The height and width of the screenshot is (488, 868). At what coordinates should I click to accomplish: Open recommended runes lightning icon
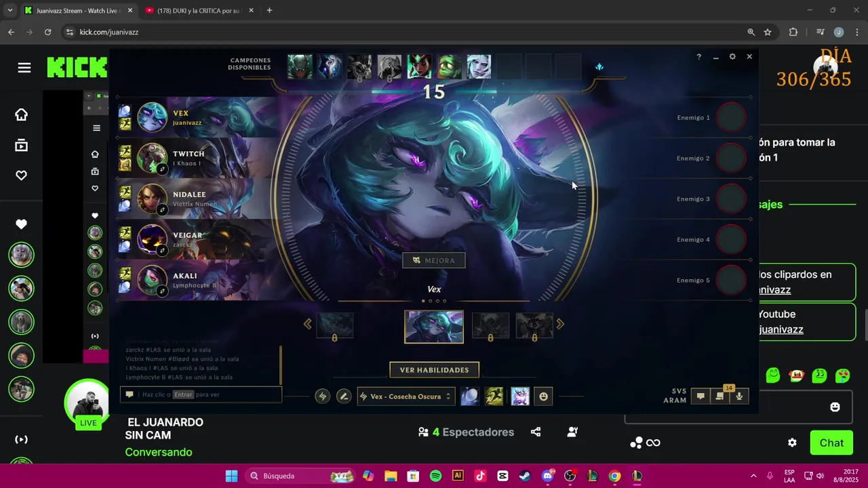[x=323, y=396]
